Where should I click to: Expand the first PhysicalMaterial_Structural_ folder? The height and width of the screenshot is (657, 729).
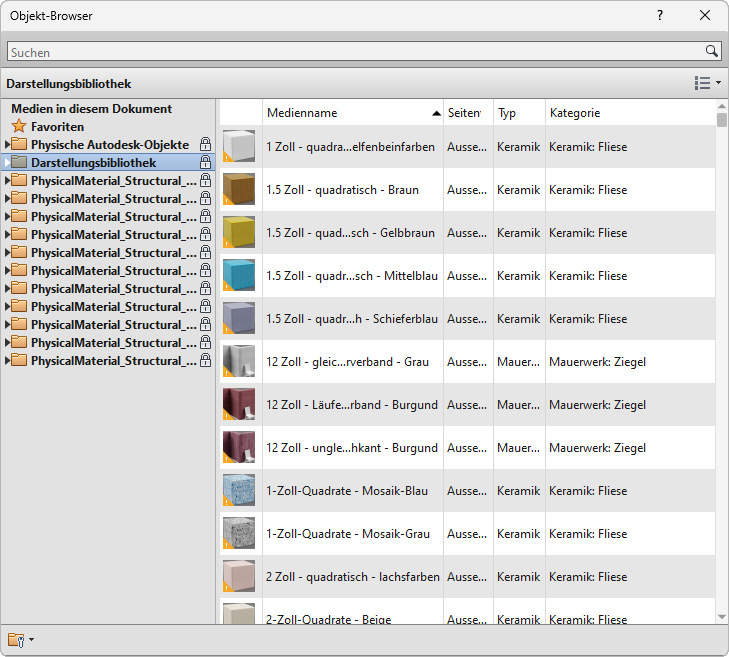(x=7, y=180)
